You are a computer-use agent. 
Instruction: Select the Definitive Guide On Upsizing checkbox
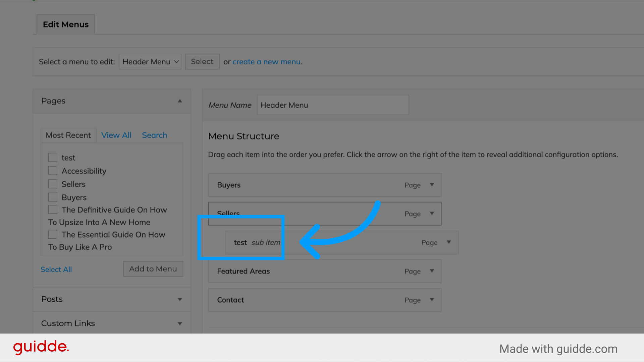pyautogui.click(x=53, y=209)
